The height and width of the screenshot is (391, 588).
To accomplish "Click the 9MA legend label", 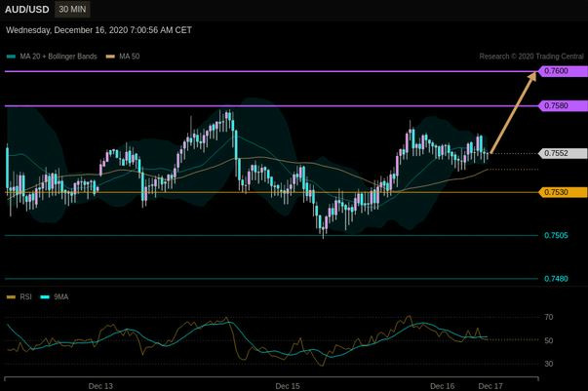I will pyautogui.click(x=61, y=296).
